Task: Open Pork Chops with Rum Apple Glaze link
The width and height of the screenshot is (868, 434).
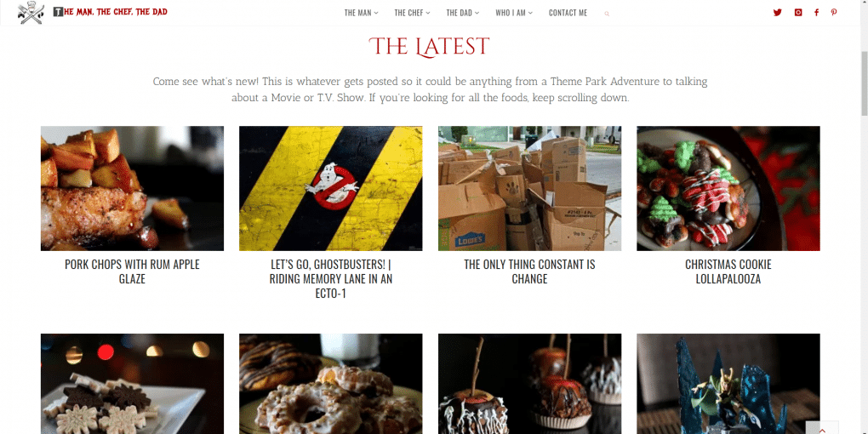Action: coord(132,271)
